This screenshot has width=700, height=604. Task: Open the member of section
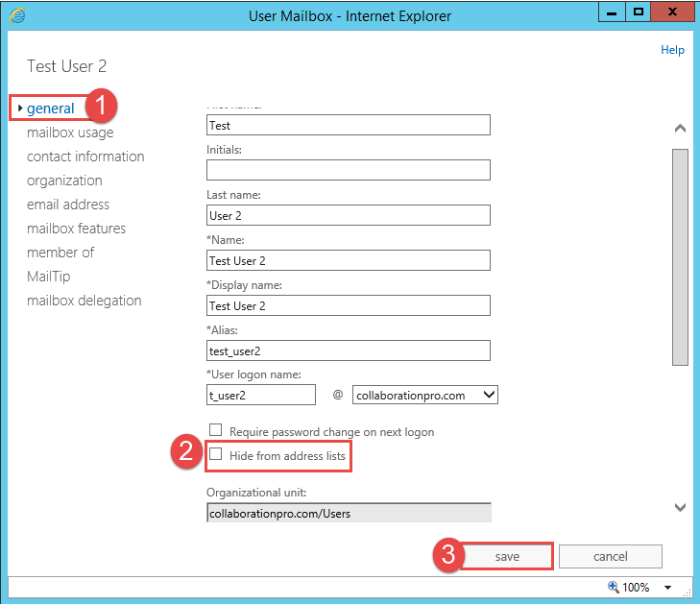60,253
